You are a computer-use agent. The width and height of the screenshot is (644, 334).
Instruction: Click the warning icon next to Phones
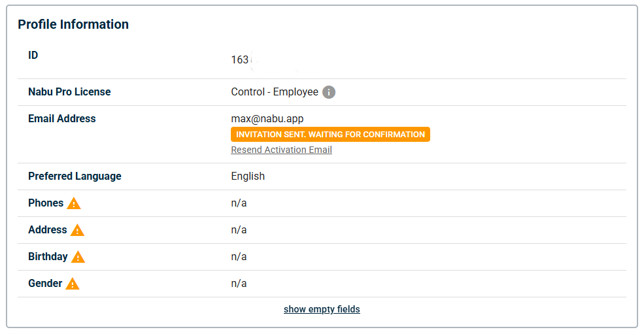(74, 203)
